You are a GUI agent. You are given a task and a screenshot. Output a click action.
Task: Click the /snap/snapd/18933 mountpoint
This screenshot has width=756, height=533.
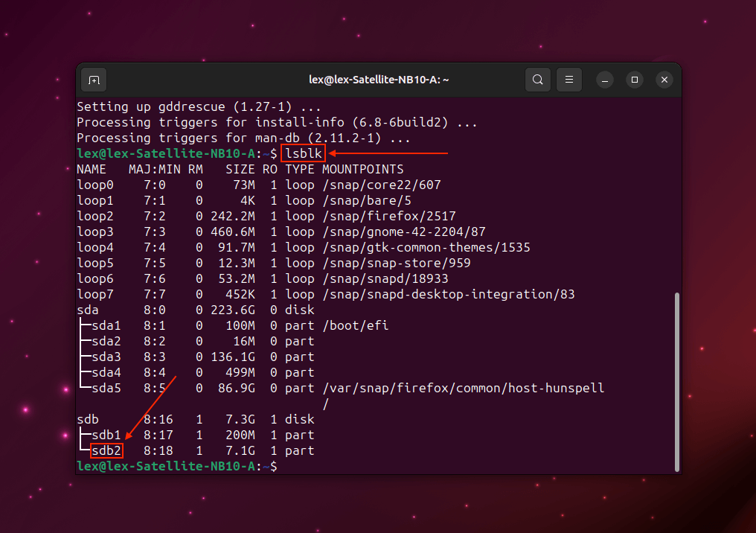click(385, 279)
